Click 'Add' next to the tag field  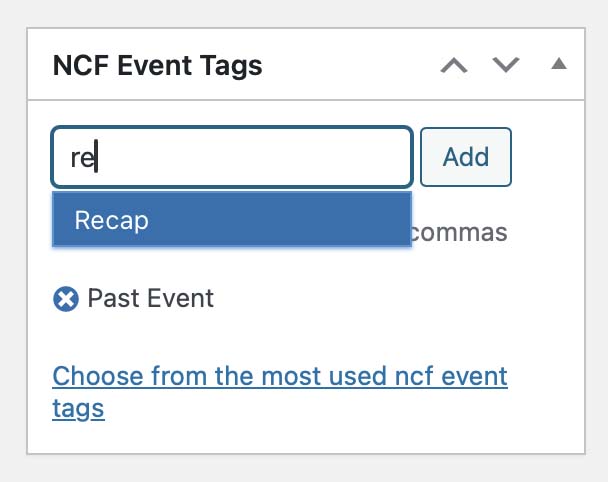(466, 157)
